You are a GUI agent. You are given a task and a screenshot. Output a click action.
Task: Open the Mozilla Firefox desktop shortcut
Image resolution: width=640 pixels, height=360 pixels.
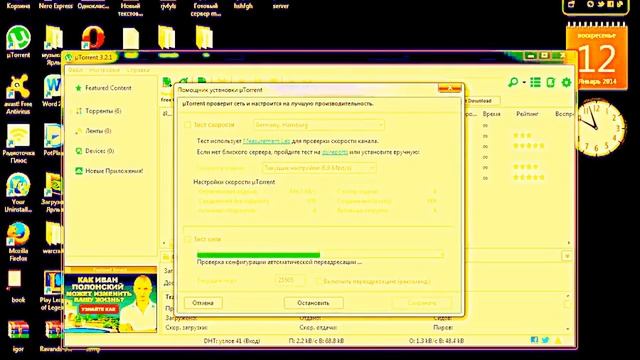click(18, 242)
